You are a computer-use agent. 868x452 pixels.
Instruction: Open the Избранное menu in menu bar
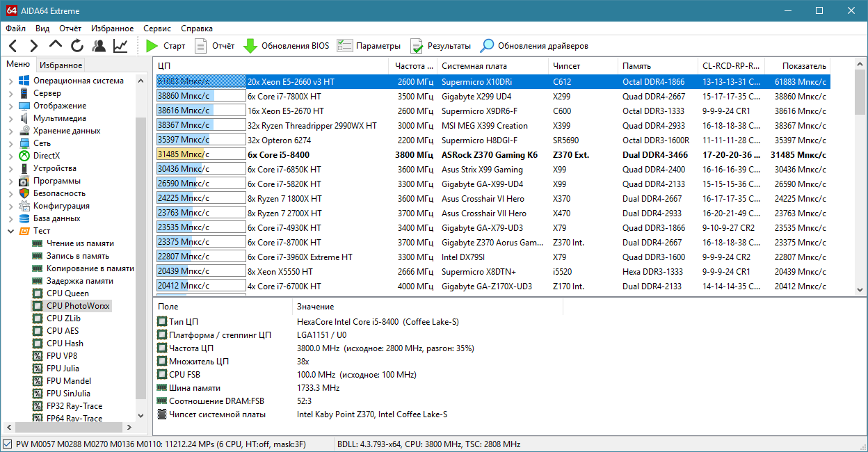pyautogui.click(x=112, y=29)
